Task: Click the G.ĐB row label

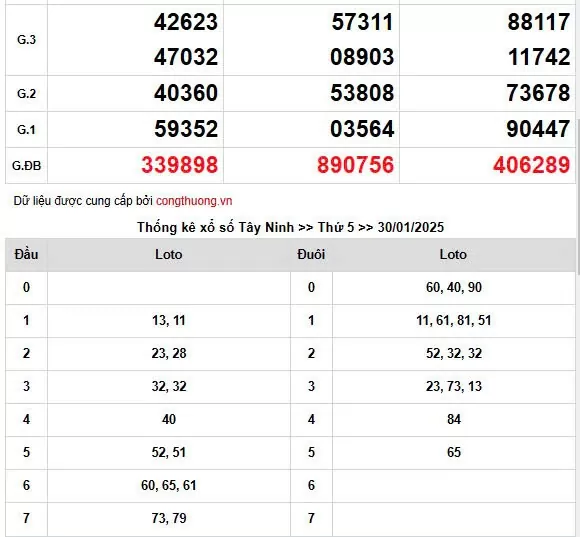Action: pos(26,166)
